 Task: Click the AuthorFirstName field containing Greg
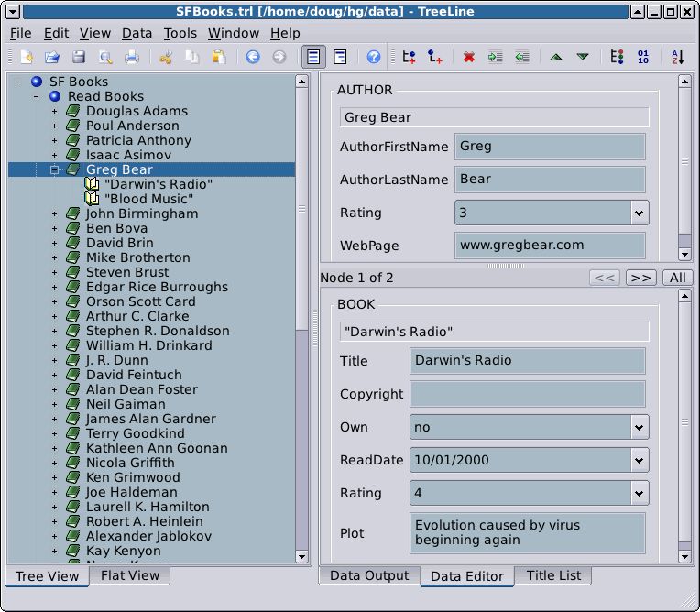550,147
